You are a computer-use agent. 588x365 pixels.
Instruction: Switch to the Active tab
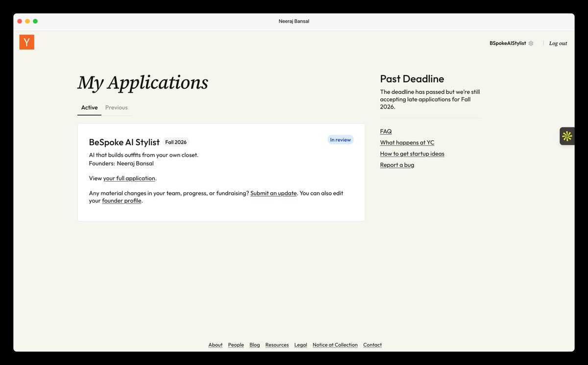click(89, 107)
